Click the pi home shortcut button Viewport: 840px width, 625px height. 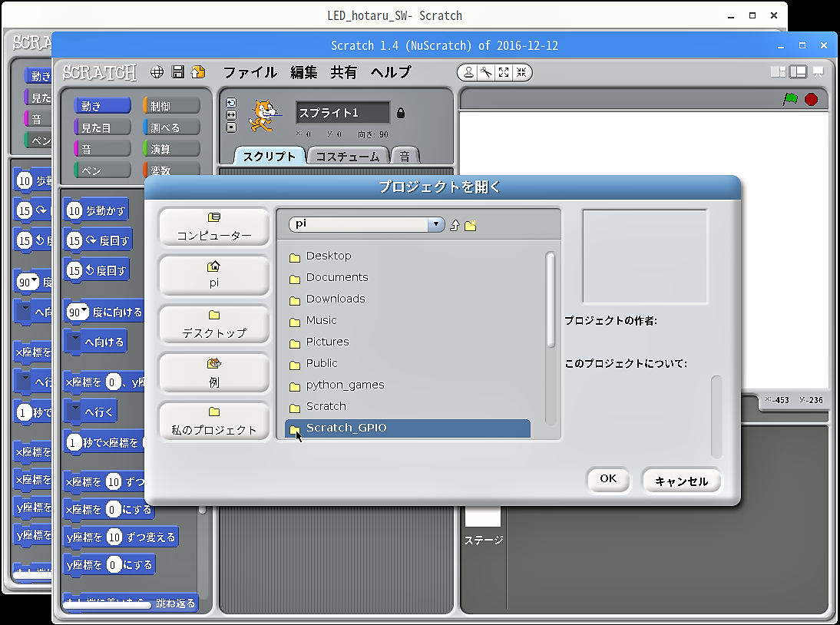click(x=214, y=276)
